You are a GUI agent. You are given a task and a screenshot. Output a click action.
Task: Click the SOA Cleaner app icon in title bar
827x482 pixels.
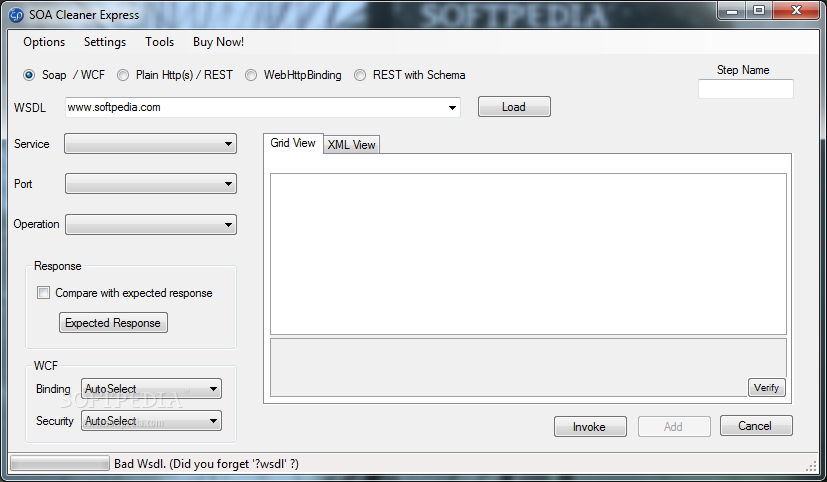[16, 15]
